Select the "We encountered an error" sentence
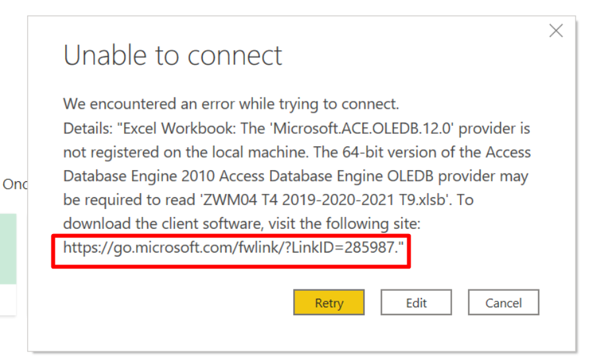602x364 pixels. [231, 104]
